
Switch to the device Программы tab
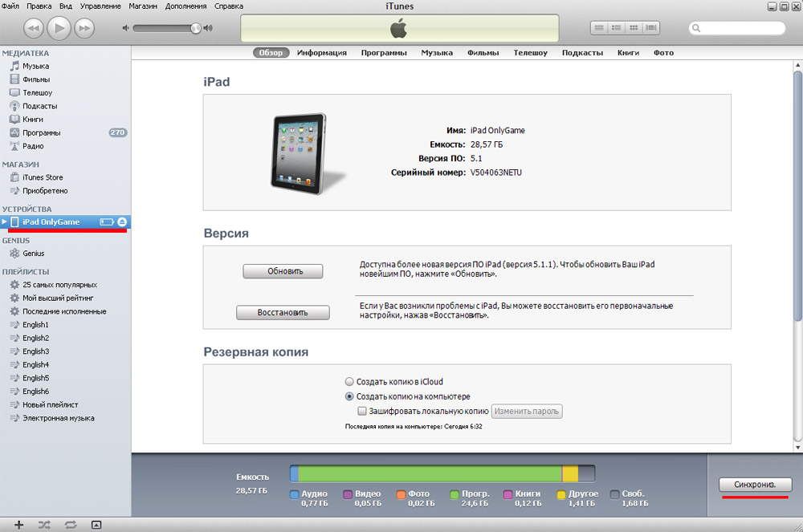click(x=384, y=53)
